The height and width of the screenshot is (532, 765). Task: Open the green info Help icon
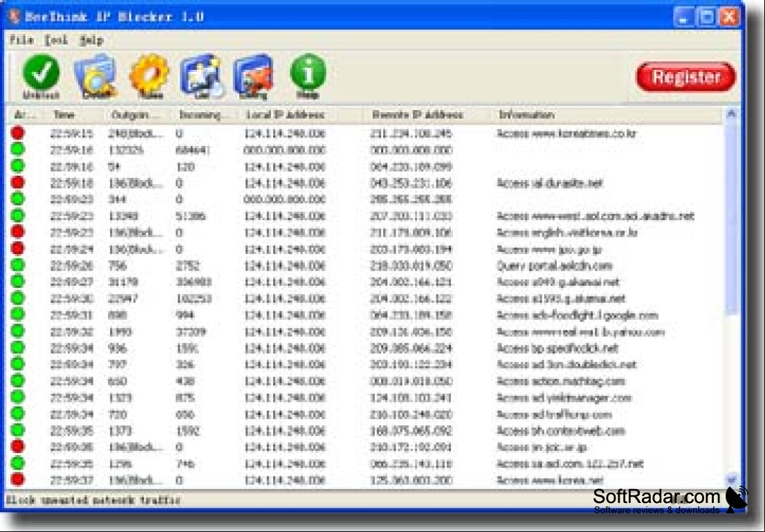308,75
